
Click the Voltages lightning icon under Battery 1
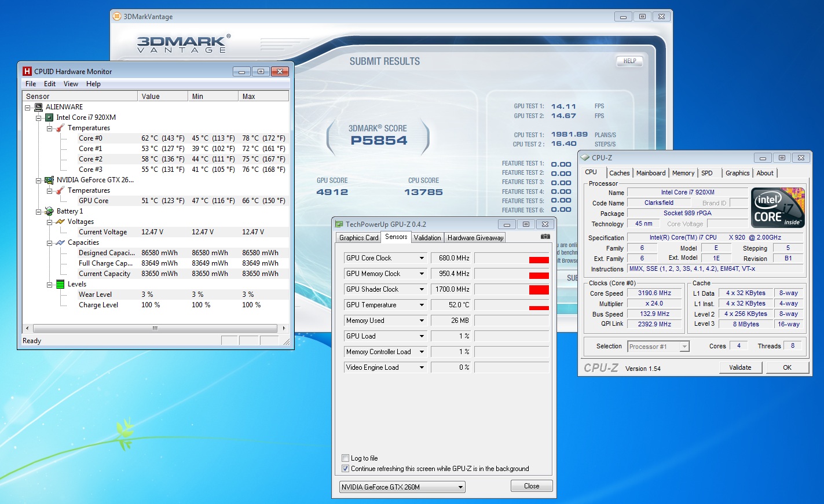(x=60, y=222)
